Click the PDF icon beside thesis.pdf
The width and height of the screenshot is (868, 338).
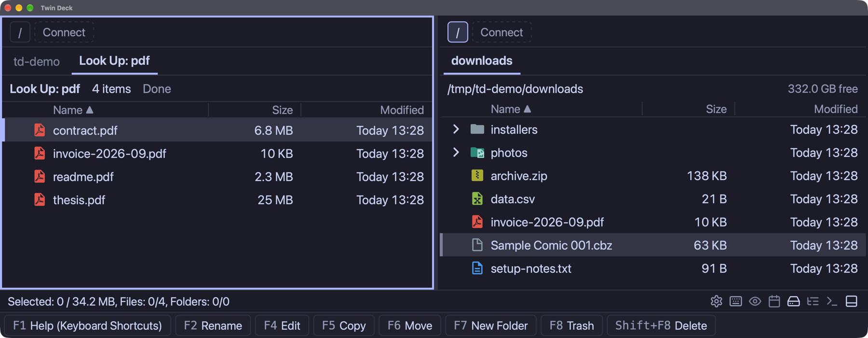click(x=40, y=199)
